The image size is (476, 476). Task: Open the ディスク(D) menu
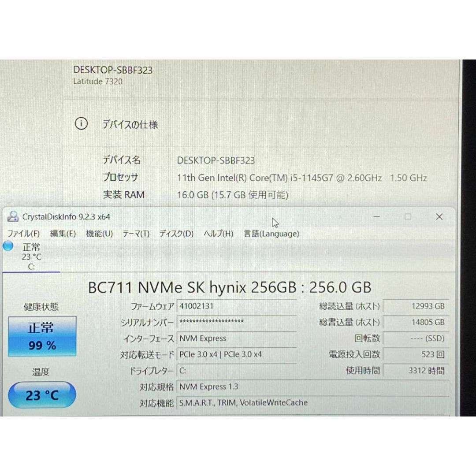coord(176,234)
